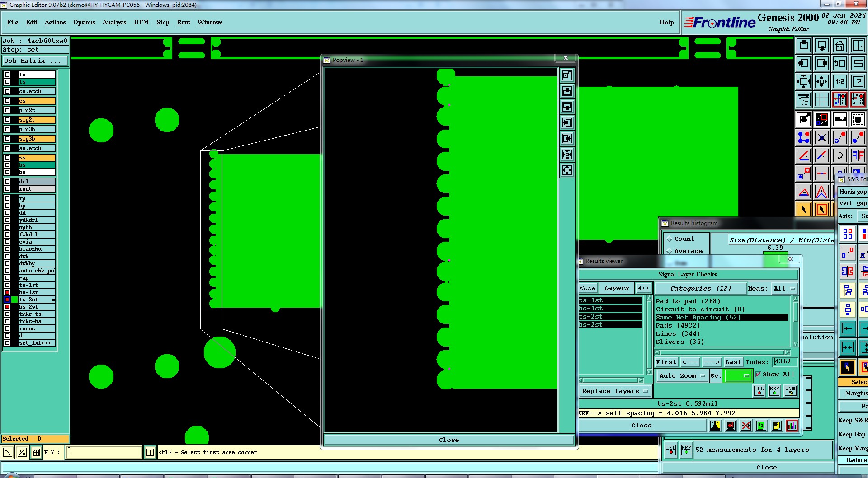Click the pan up icon in main toolbar
Screen dimensions: 868x478
804,45
